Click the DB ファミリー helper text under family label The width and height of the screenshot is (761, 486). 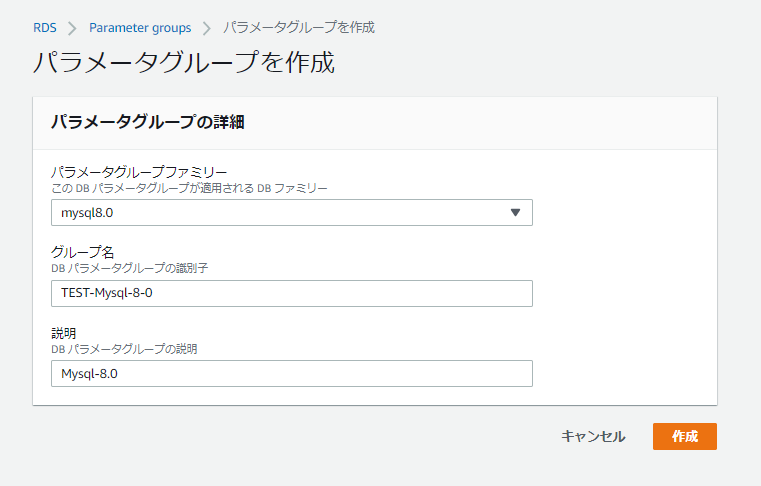[189, 188]
